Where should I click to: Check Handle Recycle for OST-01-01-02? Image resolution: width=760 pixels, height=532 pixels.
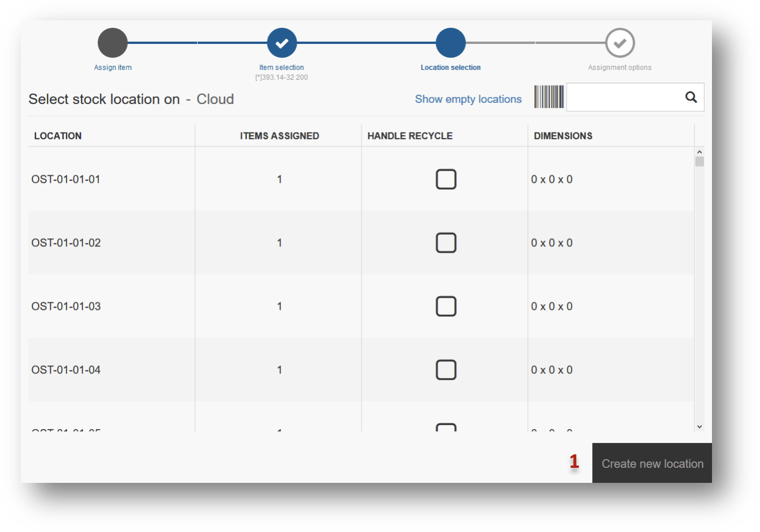tap(446, 243)
